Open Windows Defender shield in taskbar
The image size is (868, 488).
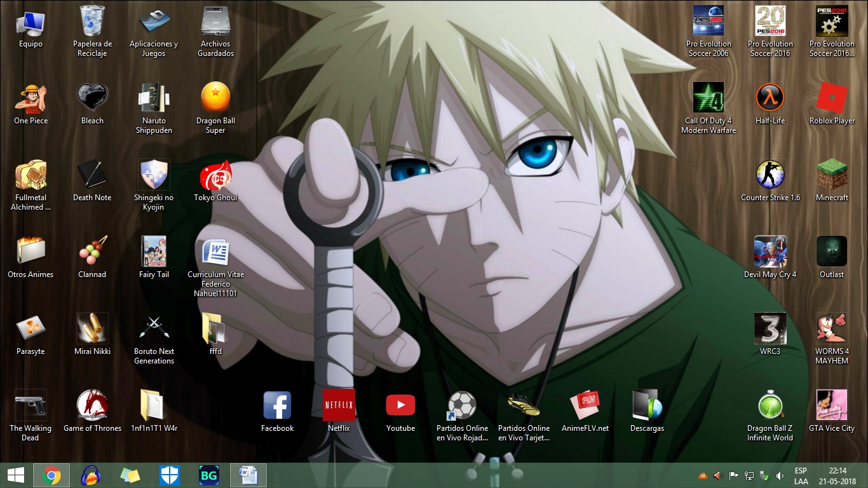click(170, 475)
